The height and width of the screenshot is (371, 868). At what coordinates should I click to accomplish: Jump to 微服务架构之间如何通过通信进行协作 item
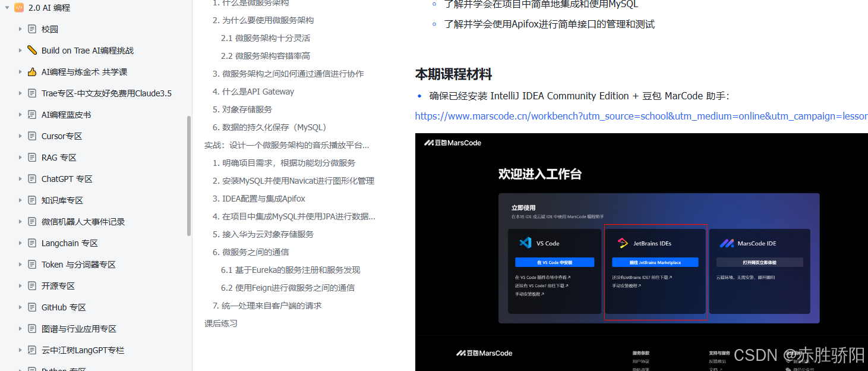tap(288, 74)
